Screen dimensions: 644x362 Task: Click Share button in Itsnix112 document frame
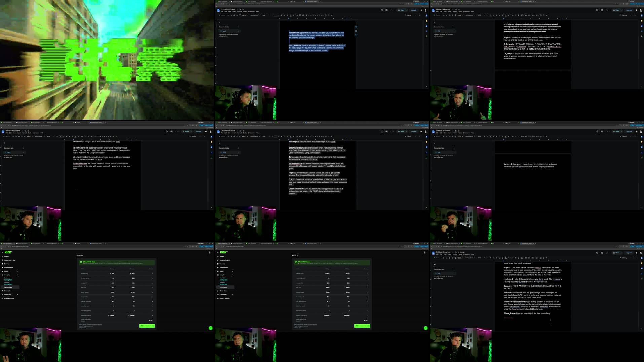(x=616, y=132)
